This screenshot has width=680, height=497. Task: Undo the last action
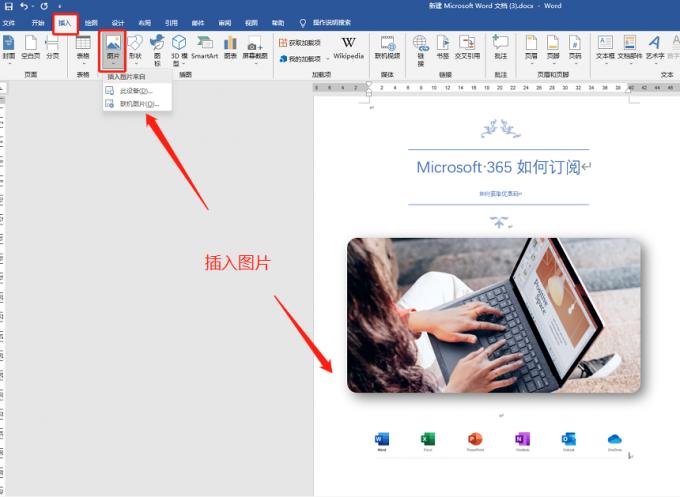24,7
